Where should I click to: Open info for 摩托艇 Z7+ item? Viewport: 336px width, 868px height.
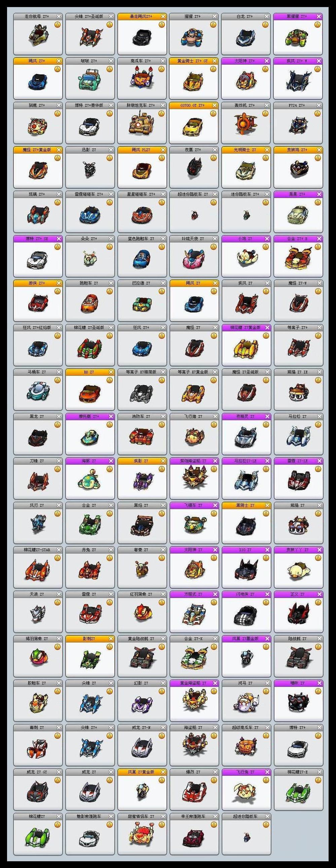(x=109, y=425)
